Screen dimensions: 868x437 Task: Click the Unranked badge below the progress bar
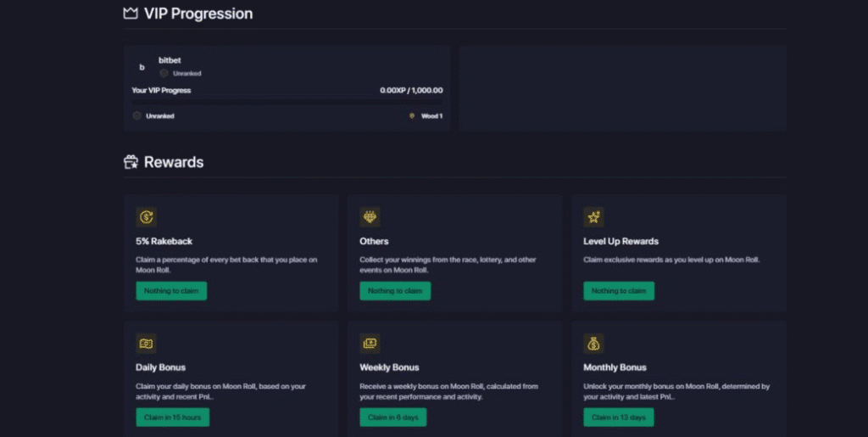pos(137,116)
